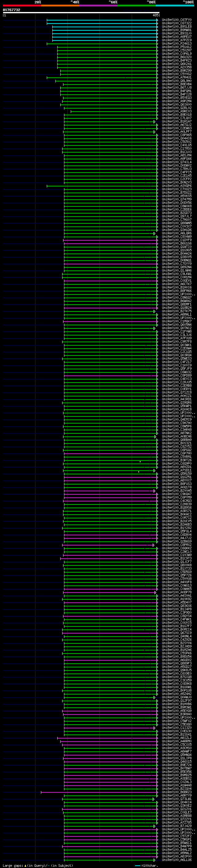Screen dimensions: 197x868
Task: Select label UniRef100_Q044I6
Action: click(176, 139)
